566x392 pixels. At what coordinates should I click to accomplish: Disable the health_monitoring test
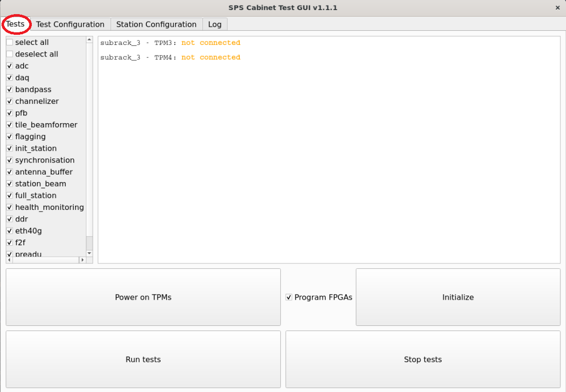tap(9, 207)
